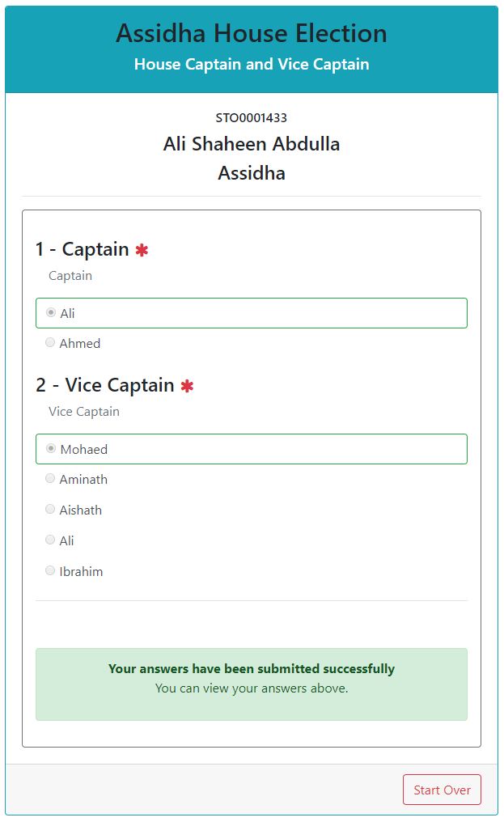Click the student ID STO0001433
The width and height of the screenshot is (504, 826).
(x=251, y=118)
